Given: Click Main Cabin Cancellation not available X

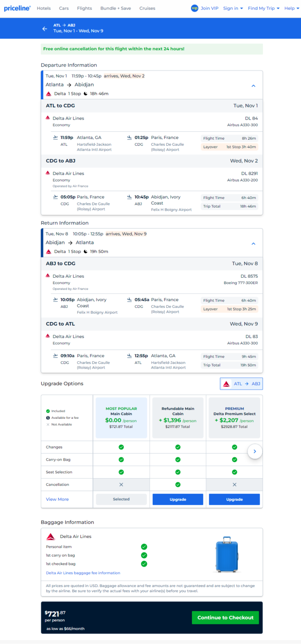Looking at the screenshot, I should point(121,484).
